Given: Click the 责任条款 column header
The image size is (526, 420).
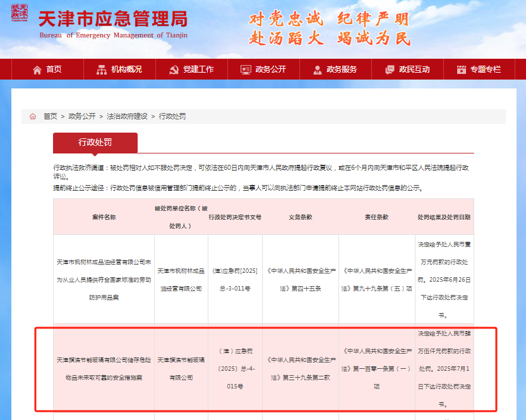Looking at the screenshot, I should pyautogui.click(x=377, y=217).
